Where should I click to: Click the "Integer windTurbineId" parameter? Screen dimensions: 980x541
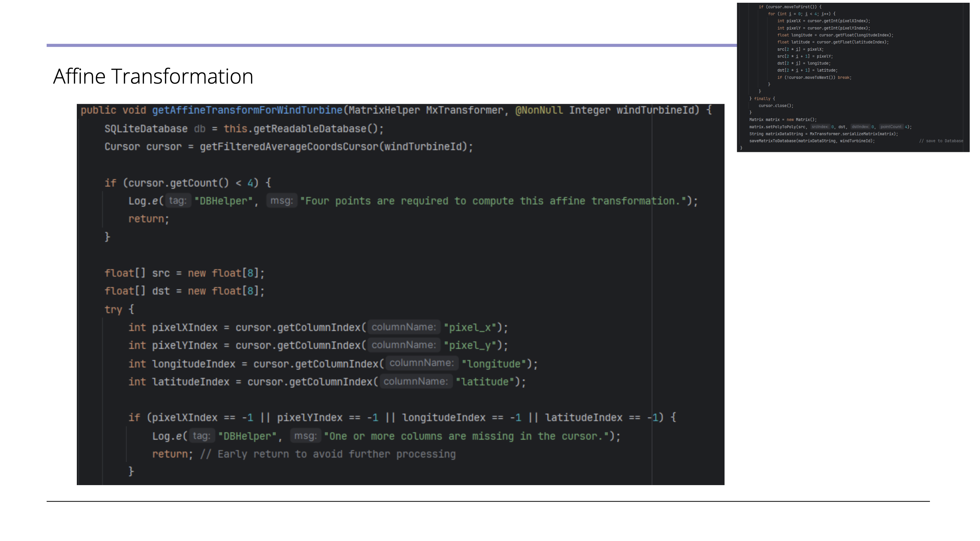click(634, 110)
